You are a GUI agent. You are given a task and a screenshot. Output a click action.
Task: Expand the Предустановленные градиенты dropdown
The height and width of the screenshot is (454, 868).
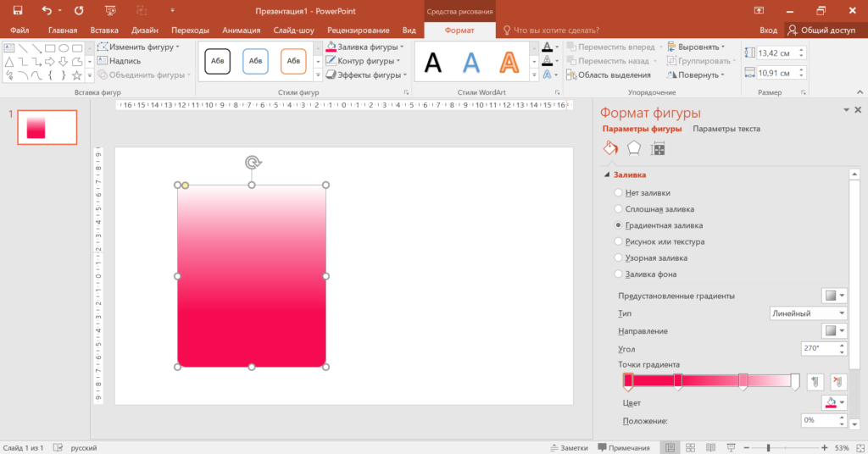[x=834, y=296]
